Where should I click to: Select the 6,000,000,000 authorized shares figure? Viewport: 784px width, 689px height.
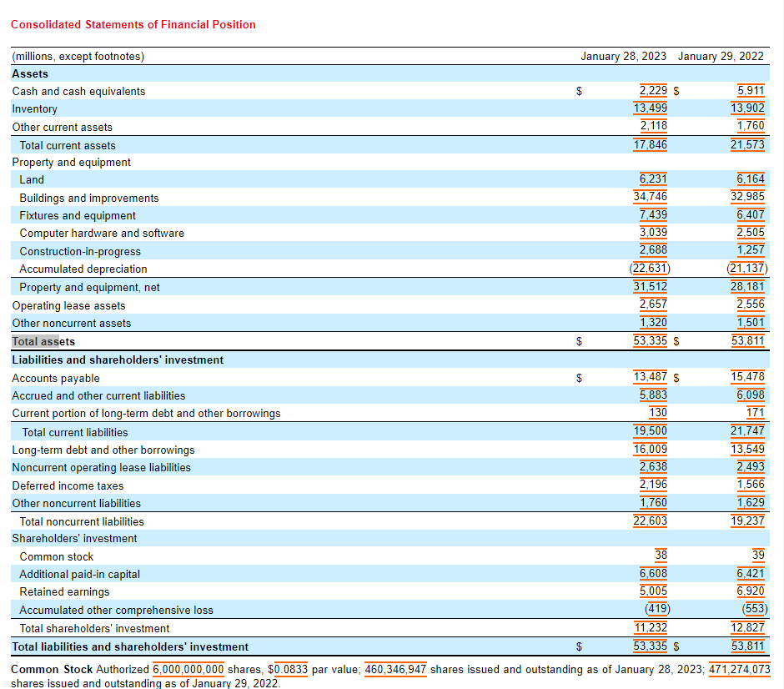coord(188,669)
